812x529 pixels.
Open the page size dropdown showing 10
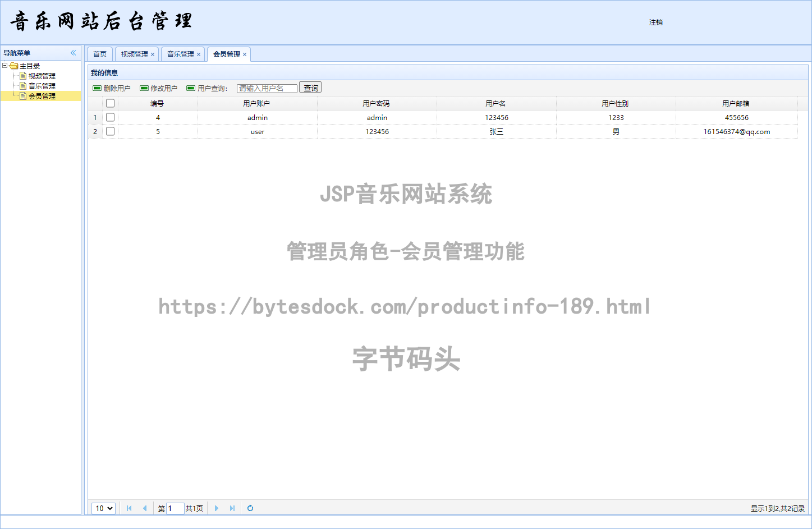click(103, 508)
